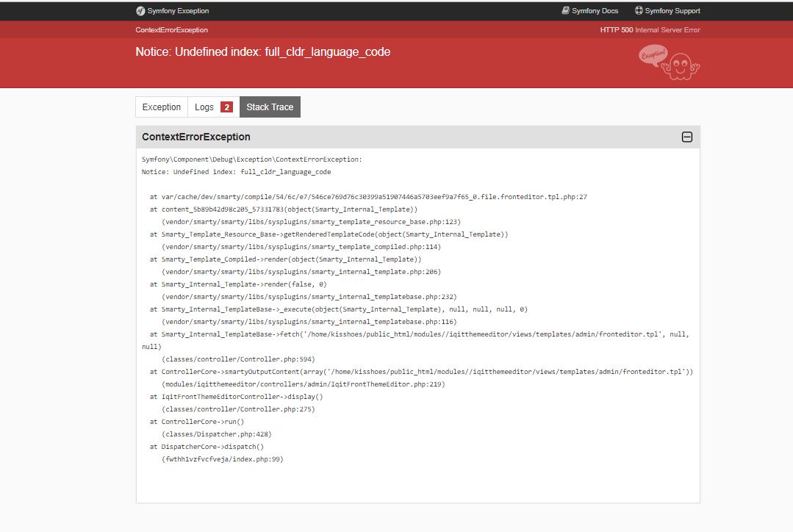Click the Symfony logo icon

tap(140, 11)
